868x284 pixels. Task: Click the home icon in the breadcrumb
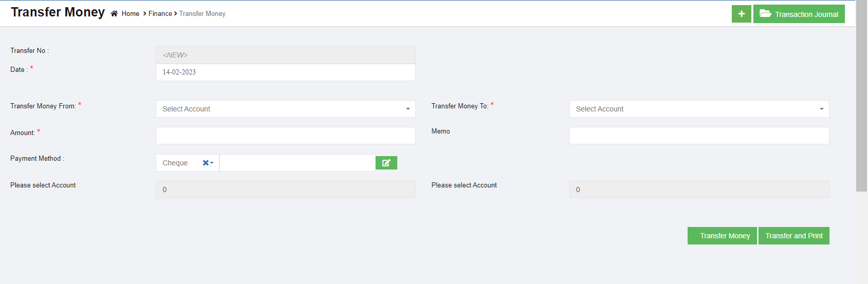coord(114,14)
